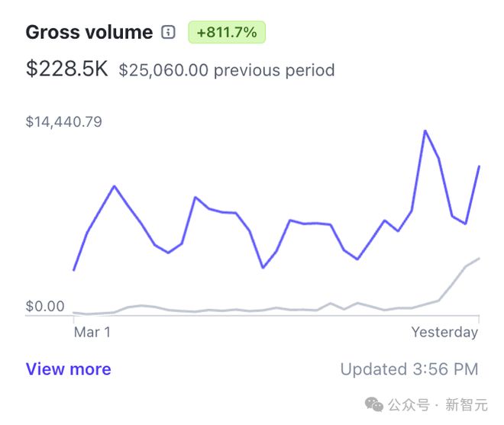Open the View more link
Screen dimensions: 504x425
(x=69, y=369)
